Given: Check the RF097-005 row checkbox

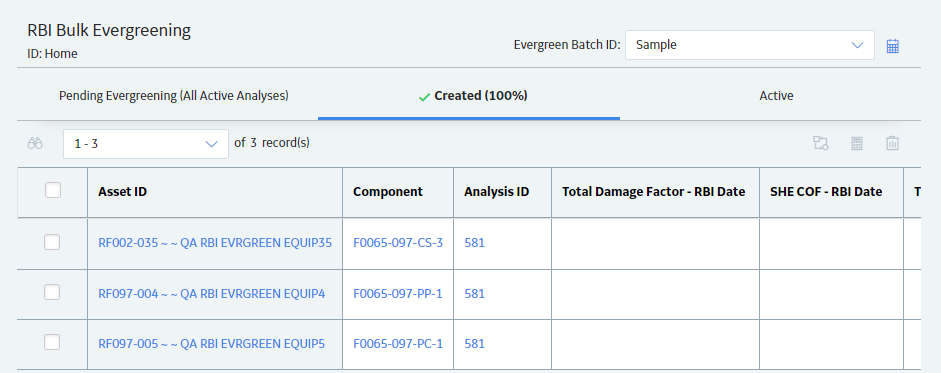Looking at the screenshot, I should 52,342.
